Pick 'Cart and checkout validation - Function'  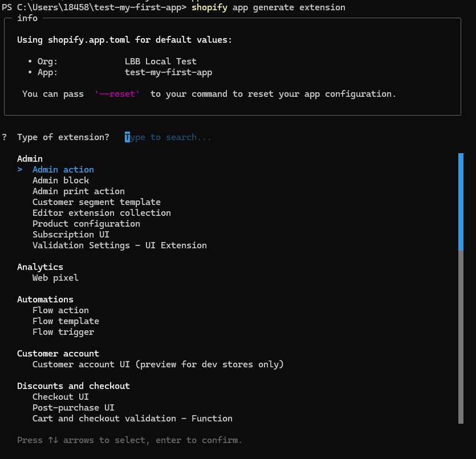(132, 419)
